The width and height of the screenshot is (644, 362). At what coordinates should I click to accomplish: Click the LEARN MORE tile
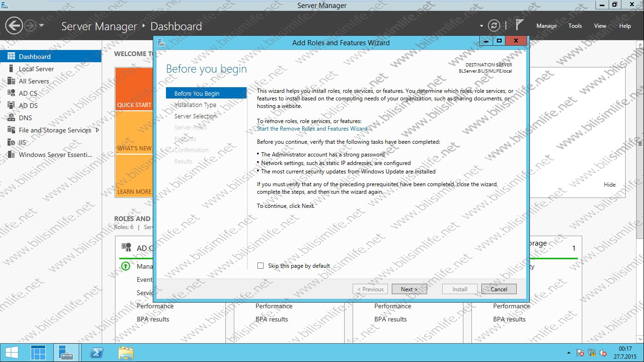pos(134,176)
